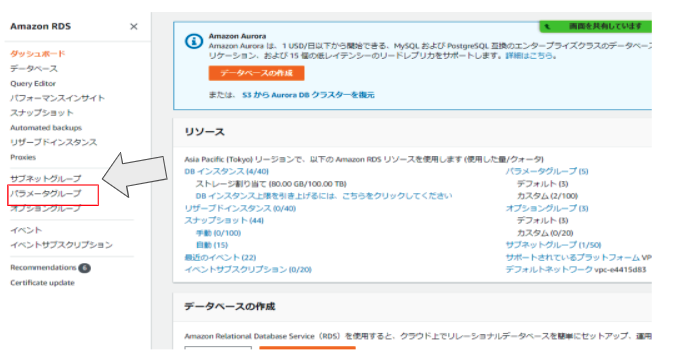Open 自動 (15) snapshots link
The height and width of the screenshot is (364, 685).
(x=212, y=245)
